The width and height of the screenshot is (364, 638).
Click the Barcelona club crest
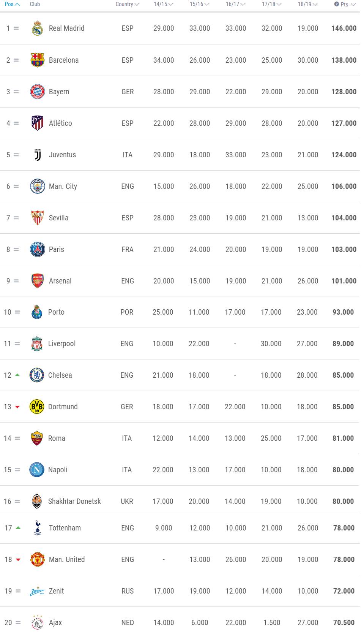coord(37,60)
